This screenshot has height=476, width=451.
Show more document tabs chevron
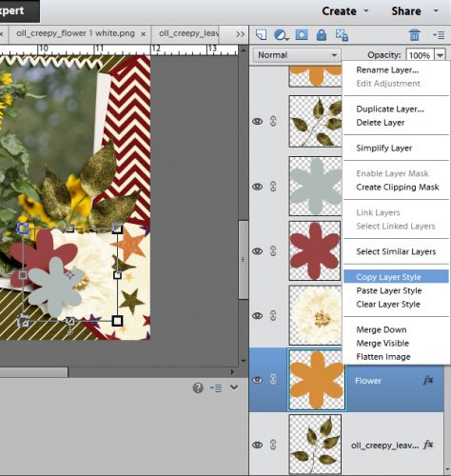click(240, 33)
